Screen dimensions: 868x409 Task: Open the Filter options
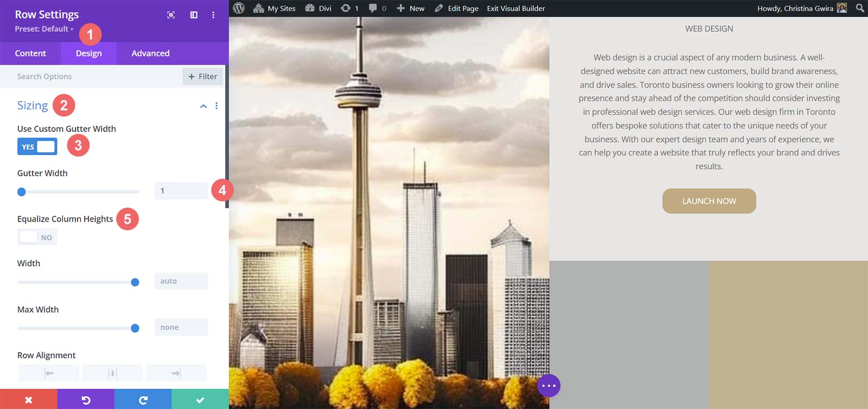point(203,76)
